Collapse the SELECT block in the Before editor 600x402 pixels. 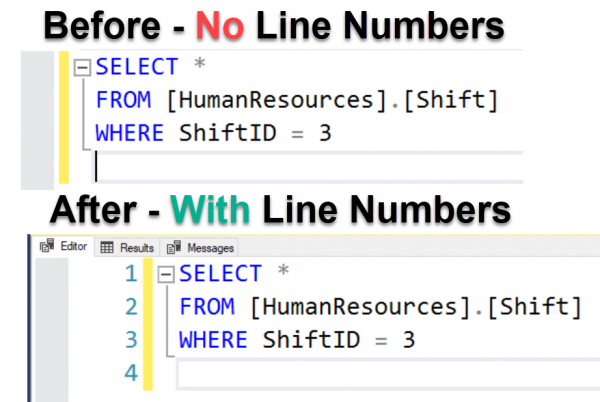pos(82,68)
